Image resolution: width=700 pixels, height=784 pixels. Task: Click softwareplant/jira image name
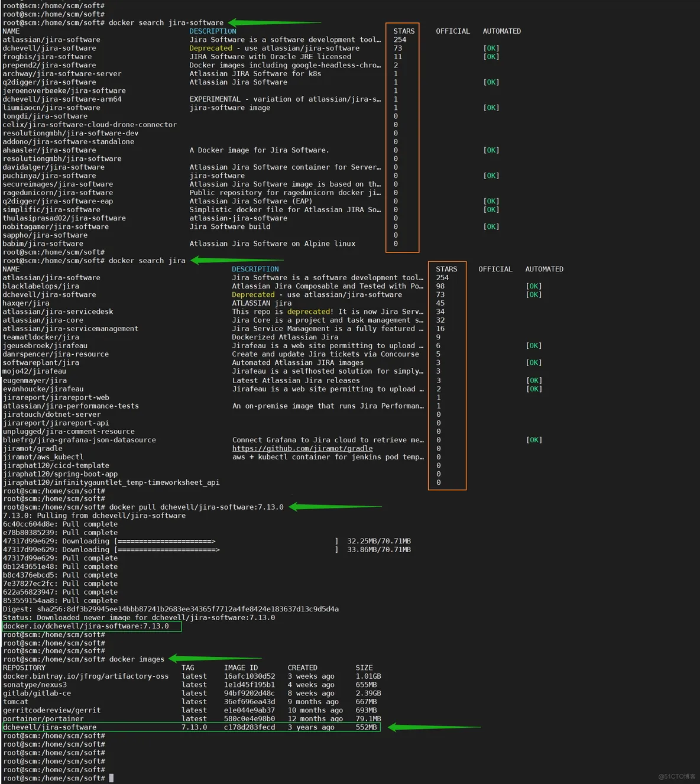pos(41,362)
